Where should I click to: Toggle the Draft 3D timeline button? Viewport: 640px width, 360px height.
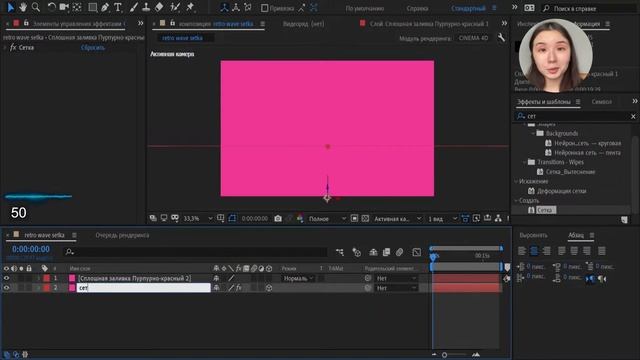(356, 253)
